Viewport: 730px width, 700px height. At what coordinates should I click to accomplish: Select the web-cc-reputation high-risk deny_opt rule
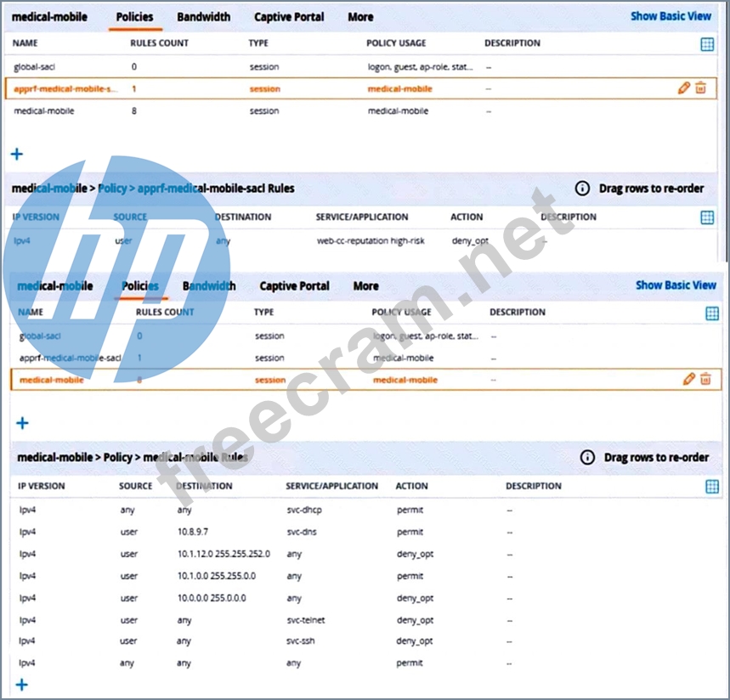(x=361, y=240)
